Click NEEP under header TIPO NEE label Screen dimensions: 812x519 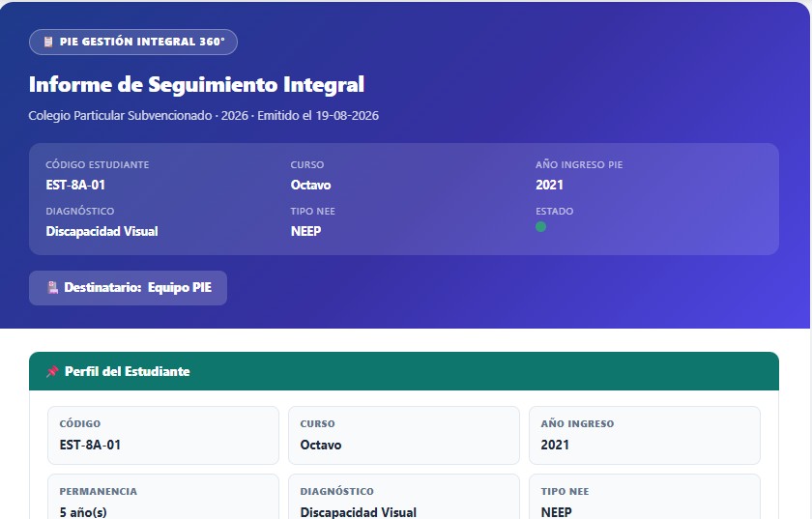click(x=306, y=232)
